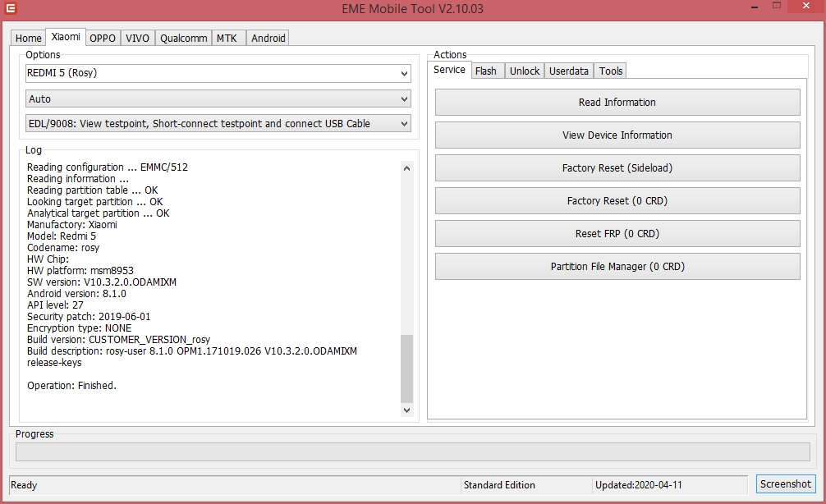826x504 pixels.
Task: Click 'API level: 27' log line
Action: [55, 305]
